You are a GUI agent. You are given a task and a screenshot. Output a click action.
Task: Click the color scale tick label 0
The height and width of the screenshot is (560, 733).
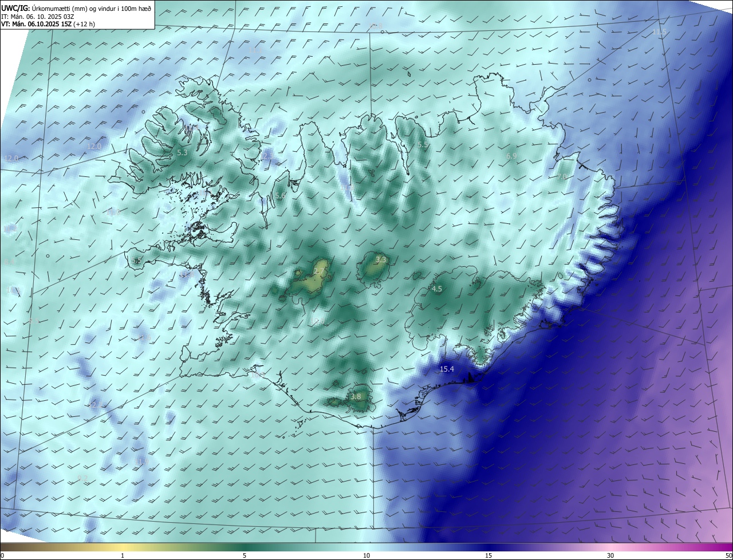(2, 556)
